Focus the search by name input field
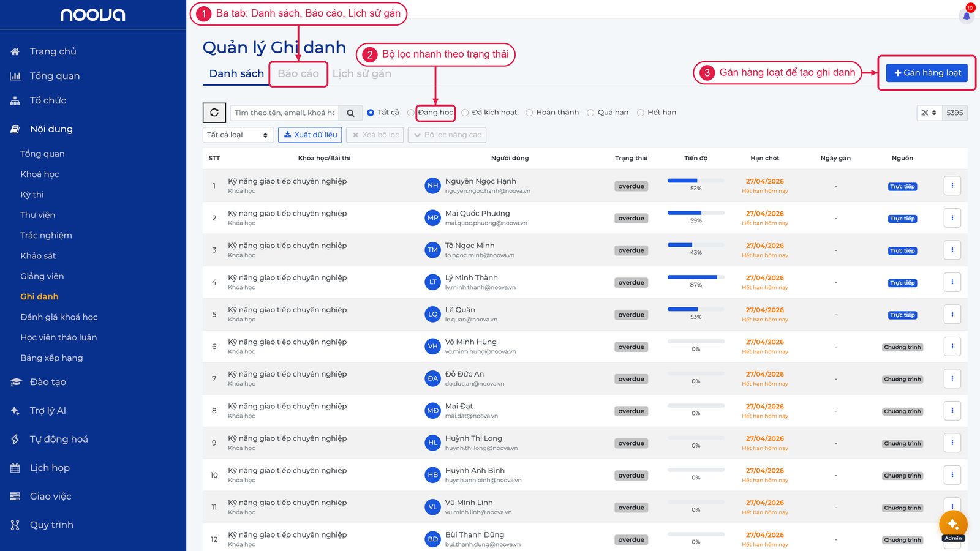This screenshot has width=980, height=551. point(285,113)
